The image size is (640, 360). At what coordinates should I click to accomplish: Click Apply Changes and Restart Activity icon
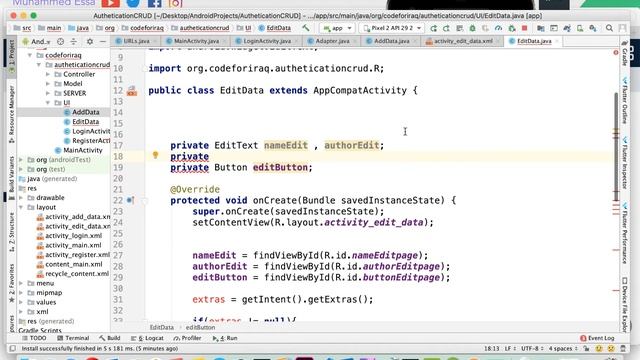446,28
